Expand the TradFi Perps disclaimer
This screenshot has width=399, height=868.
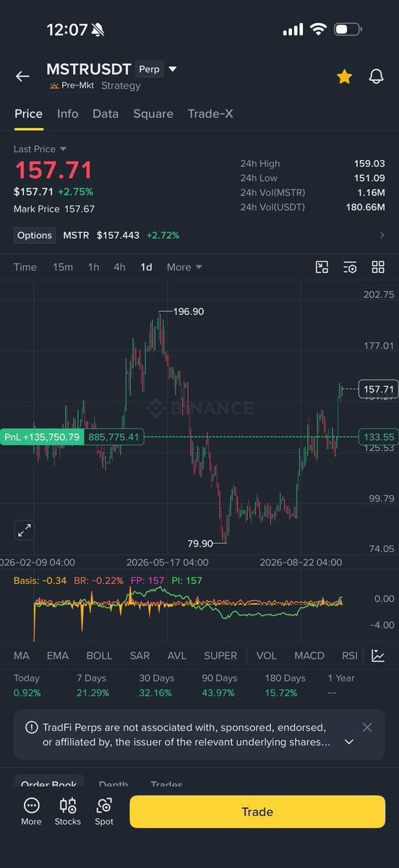[349, 742]
